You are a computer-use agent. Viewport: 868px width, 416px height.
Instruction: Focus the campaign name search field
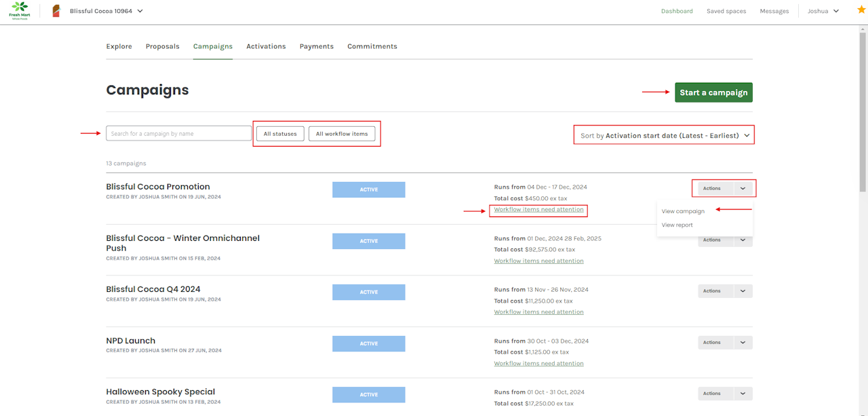[179, 134]
